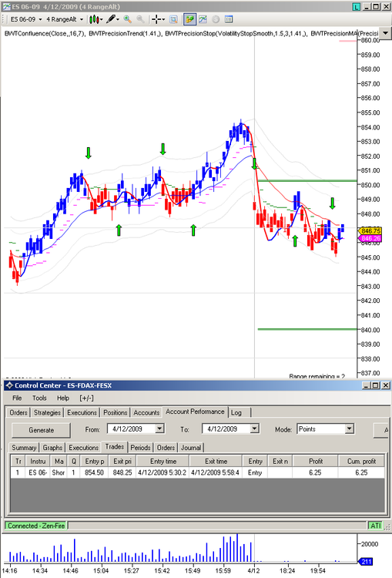Select the Account Performance tab
The image size is (392, 578).
[x=195, y=412]
